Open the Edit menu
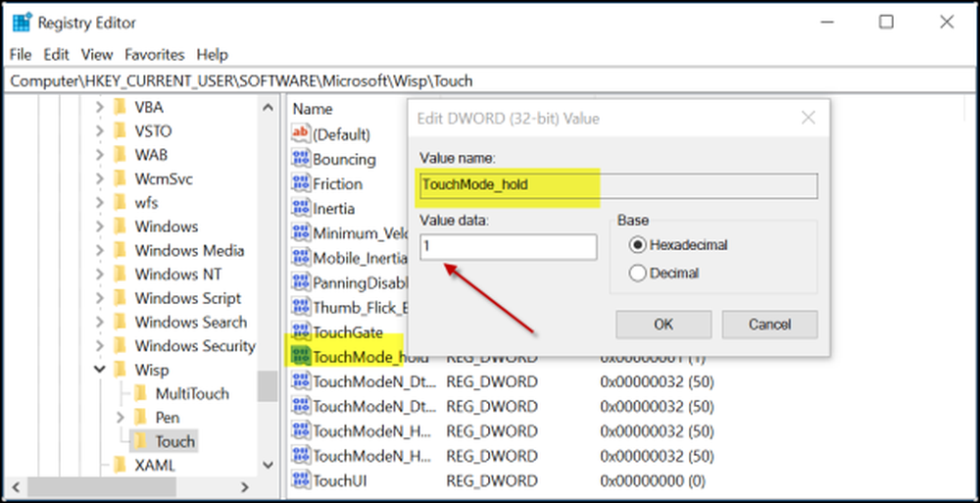Screen dimensions: 980x503 56,55
